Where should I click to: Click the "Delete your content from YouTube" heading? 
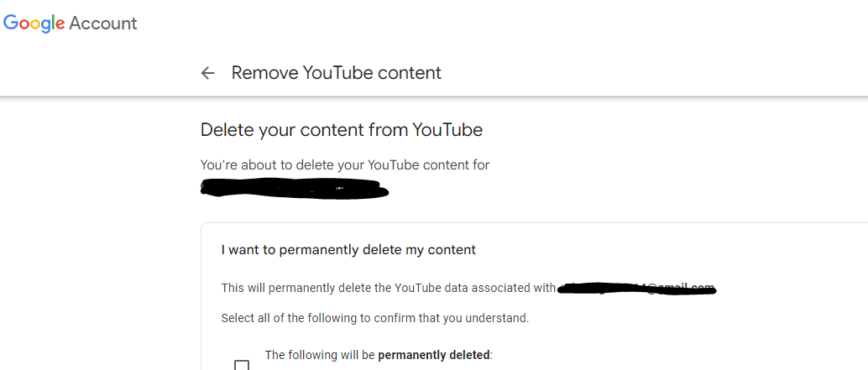342,130
